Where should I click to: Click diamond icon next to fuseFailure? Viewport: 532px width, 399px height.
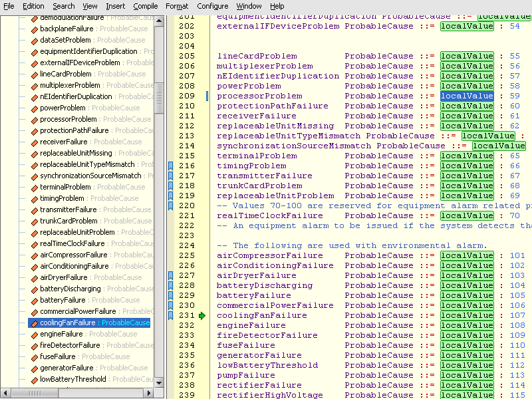pyautogui.click(x=35, y=358)
